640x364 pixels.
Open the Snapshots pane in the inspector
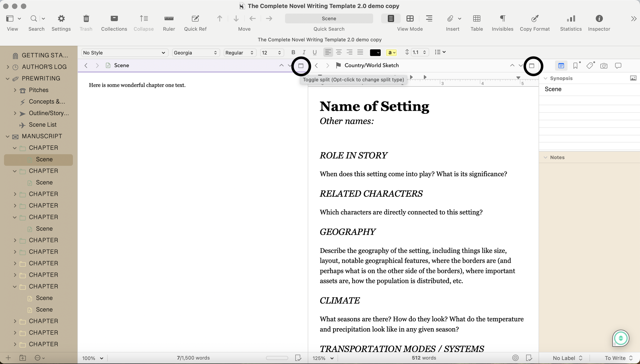click(x=604, y=65)
